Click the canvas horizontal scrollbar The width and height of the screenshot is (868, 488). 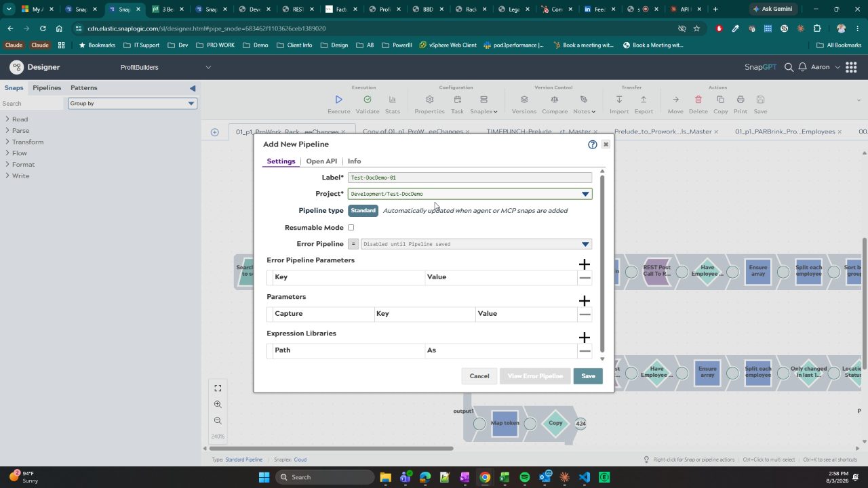(x=331, y=448)
